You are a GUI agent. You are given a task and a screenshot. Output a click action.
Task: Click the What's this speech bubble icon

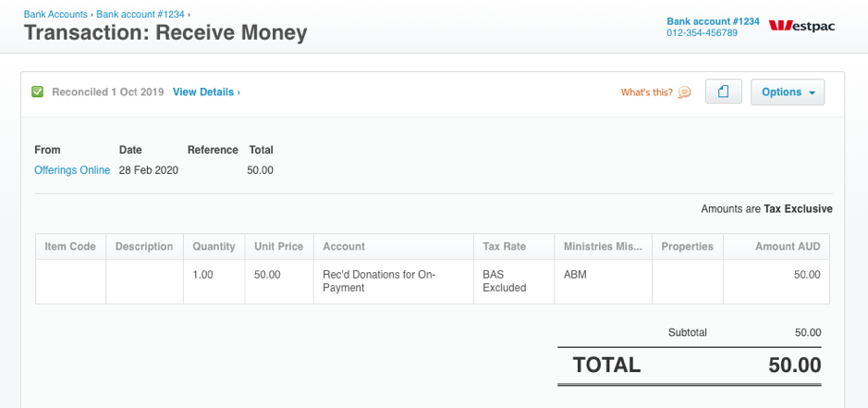coord(685,92)
